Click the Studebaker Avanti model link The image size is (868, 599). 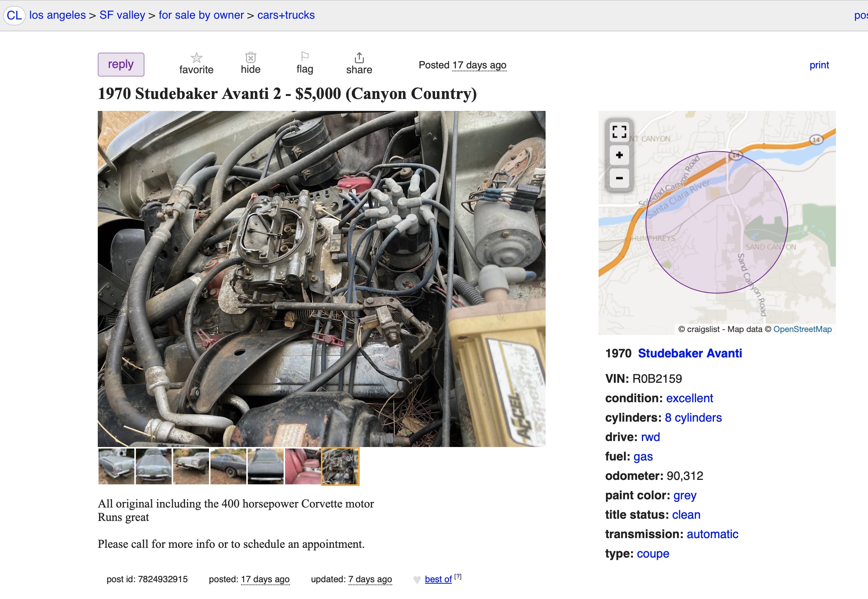click(690, 353)
